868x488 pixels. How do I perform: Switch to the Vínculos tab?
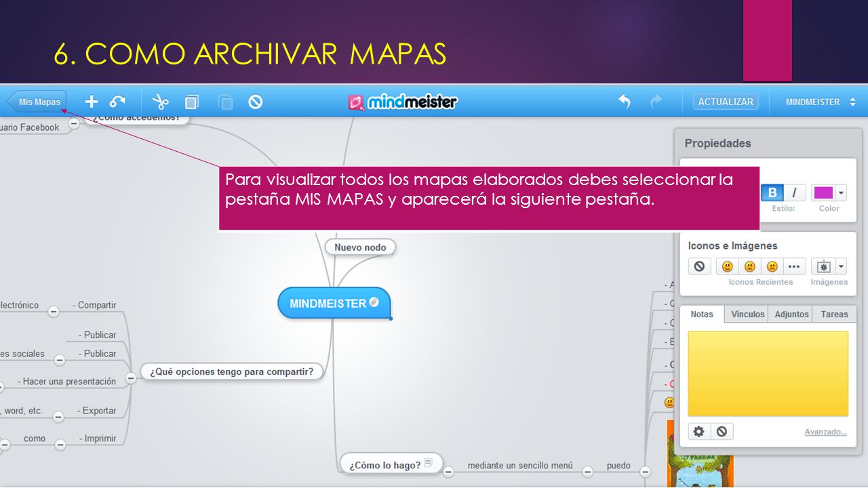(x=748, y=314)
